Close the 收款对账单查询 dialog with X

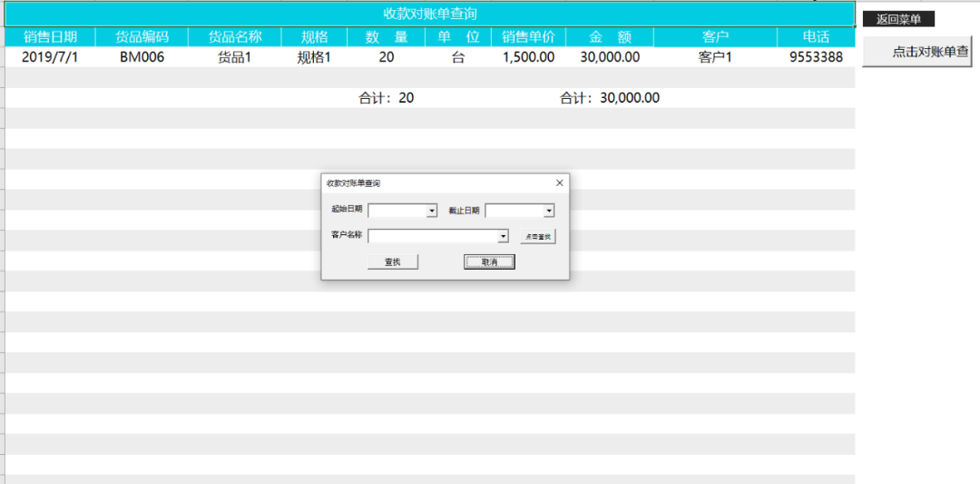[x=559, y=183]
